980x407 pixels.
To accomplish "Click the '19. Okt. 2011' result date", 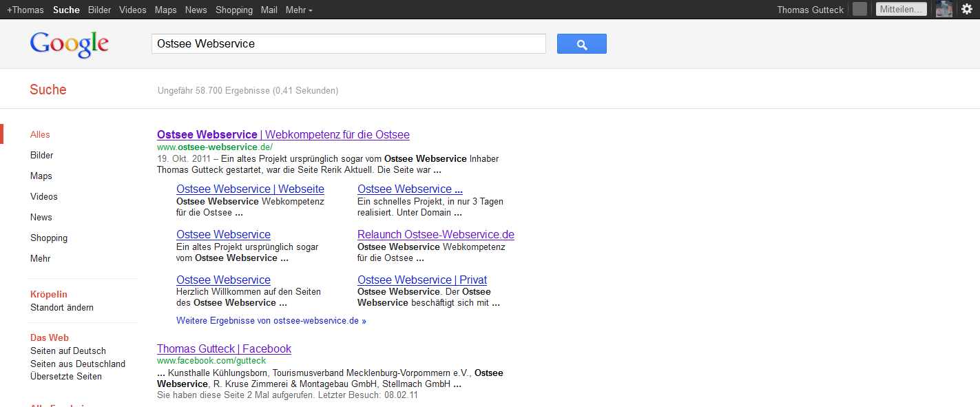I will [184, 159].
